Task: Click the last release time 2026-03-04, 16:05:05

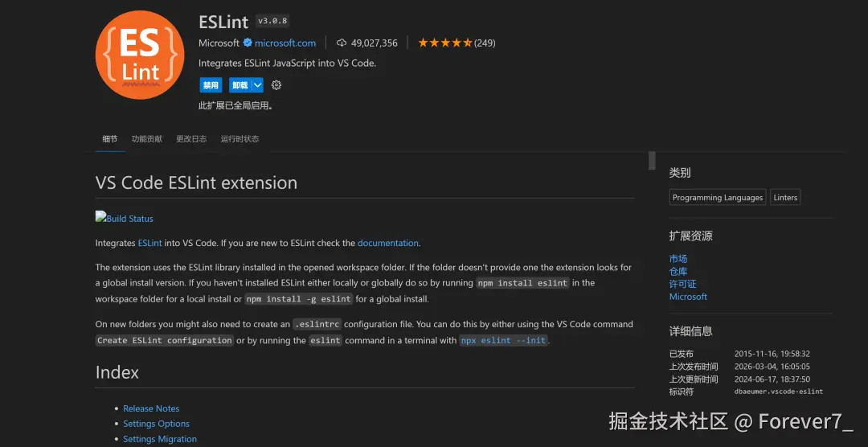Action: point(772,367)
